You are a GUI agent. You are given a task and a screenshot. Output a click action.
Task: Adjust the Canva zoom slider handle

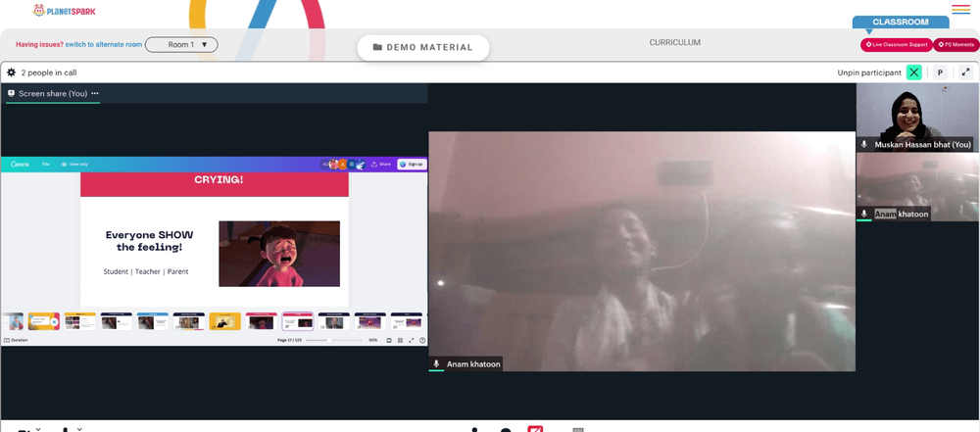tap(329, 340)
